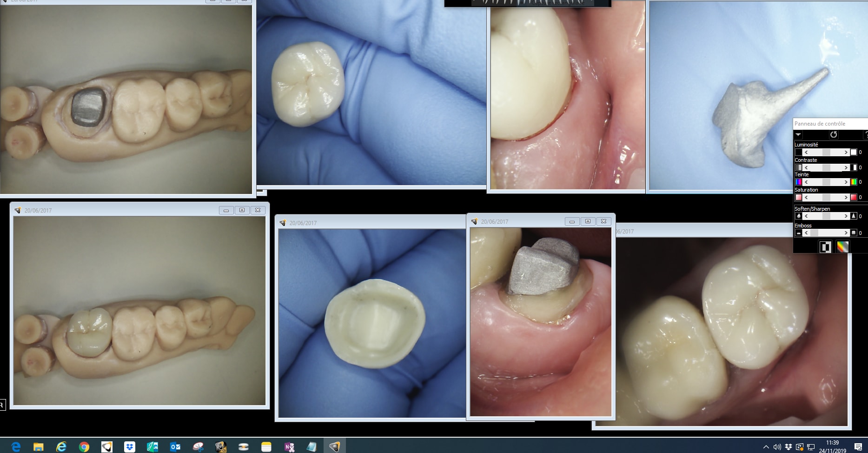The image size is (868, 453).
Task: Click the invert (negative) image icon
Action: pos(825,247)
